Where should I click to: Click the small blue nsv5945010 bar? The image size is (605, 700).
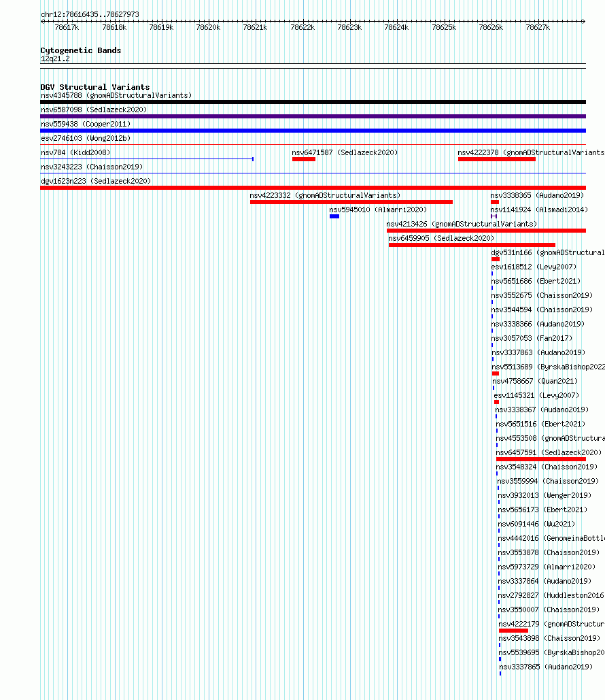(x=334, y=216)
